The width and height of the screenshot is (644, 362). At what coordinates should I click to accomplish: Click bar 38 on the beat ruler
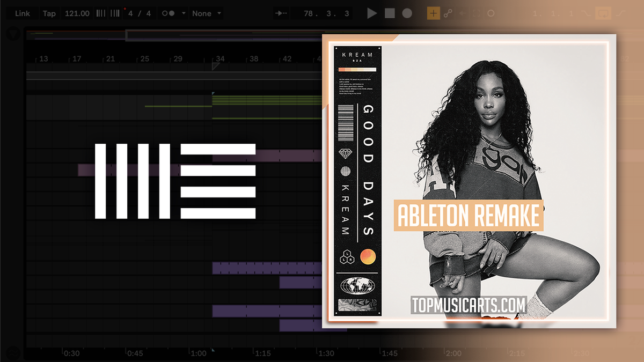(x=254, y=58)
